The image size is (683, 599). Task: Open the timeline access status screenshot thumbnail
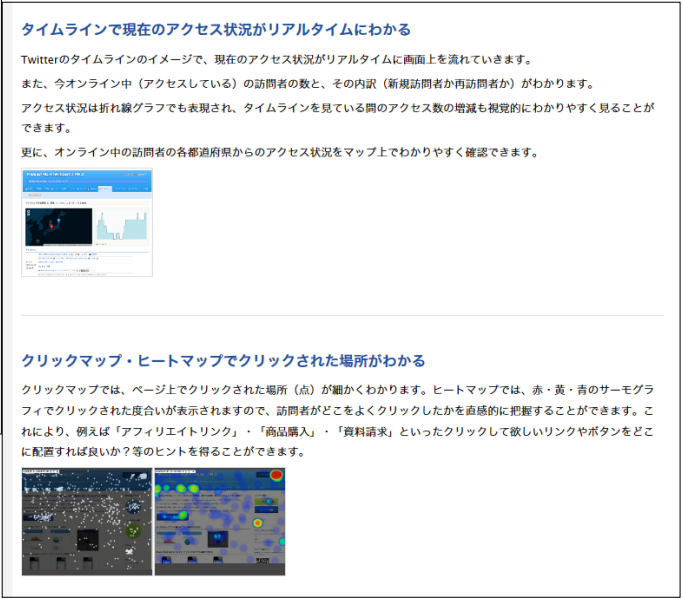87,223
